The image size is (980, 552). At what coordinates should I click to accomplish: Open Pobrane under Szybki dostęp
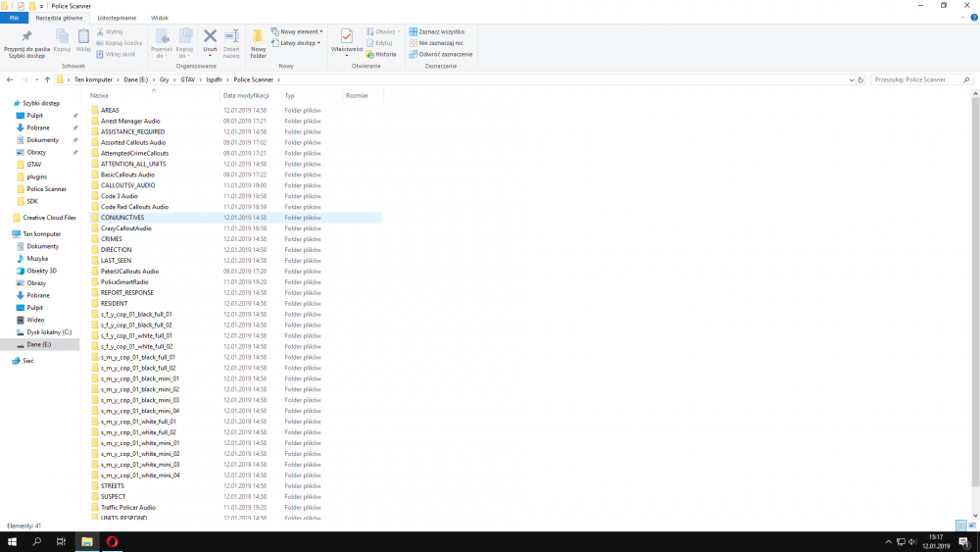37,127
